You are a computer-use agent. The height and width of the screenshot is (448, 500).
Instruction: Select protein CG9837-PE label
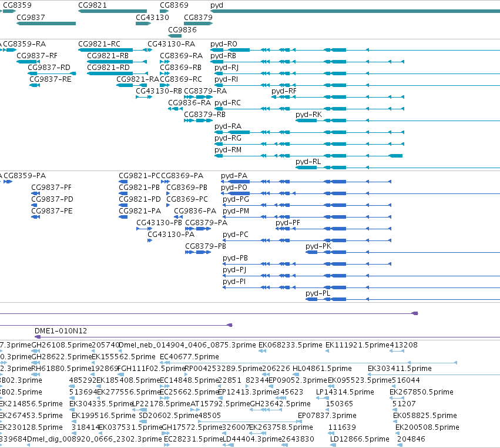(x=52, y=211)
